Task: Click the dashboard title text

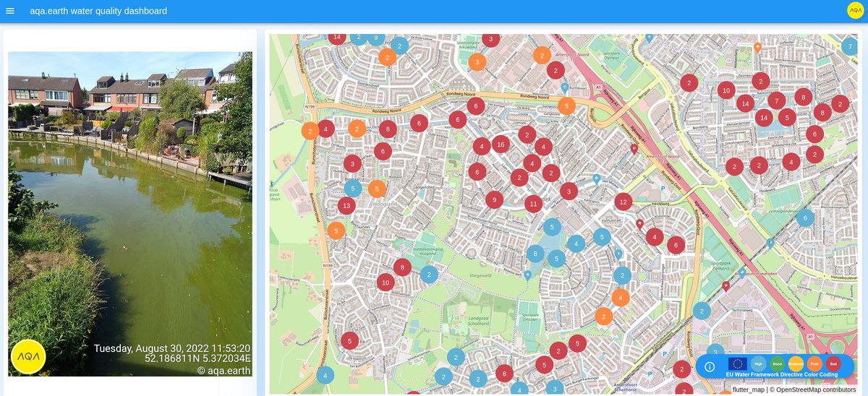Action: [x=98, y=11]
